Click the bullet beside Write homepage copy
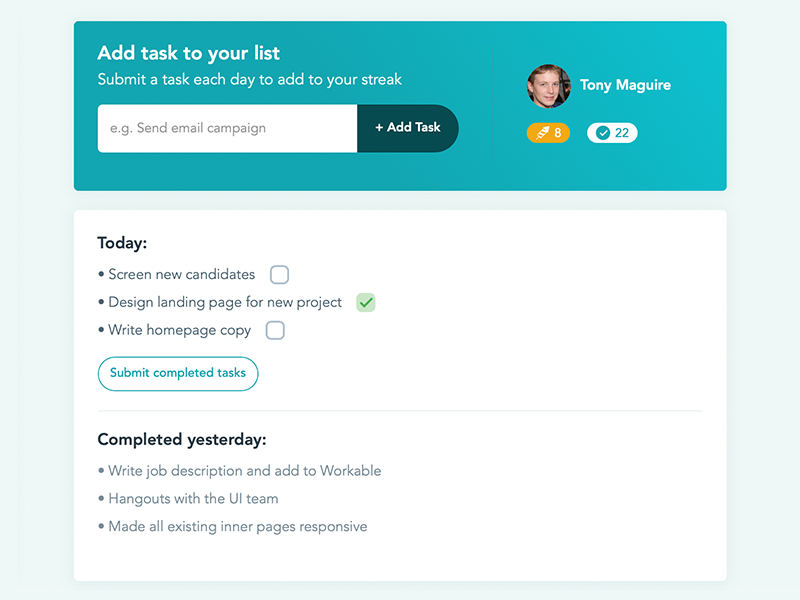 click(99, 330)
